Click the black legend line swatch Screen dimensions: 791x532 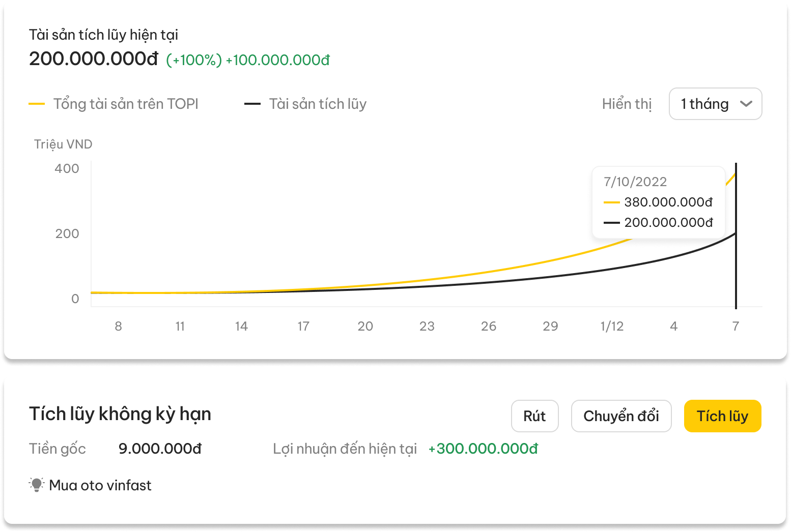pyautogui.click(x=252, y=104)
